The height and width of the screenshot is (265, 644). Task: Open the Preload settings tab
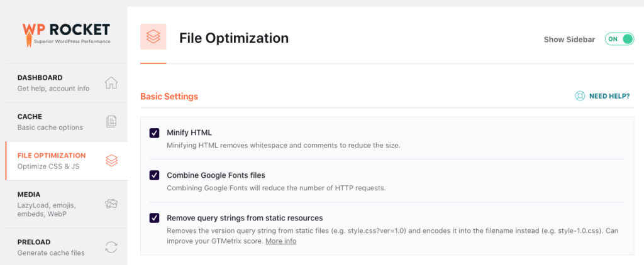pyautogui.click(x=34, y=242)
